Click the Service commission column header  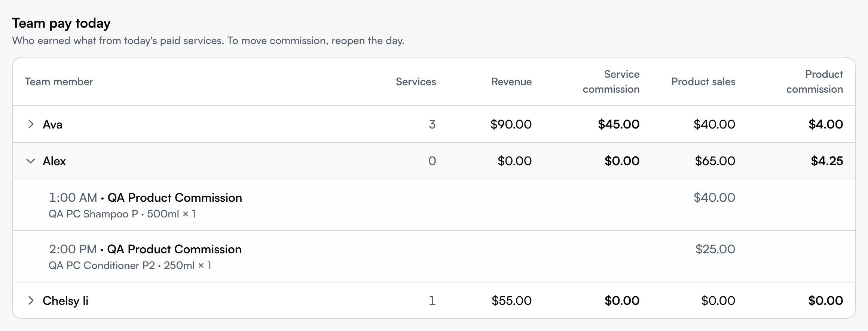click(611, 82)
